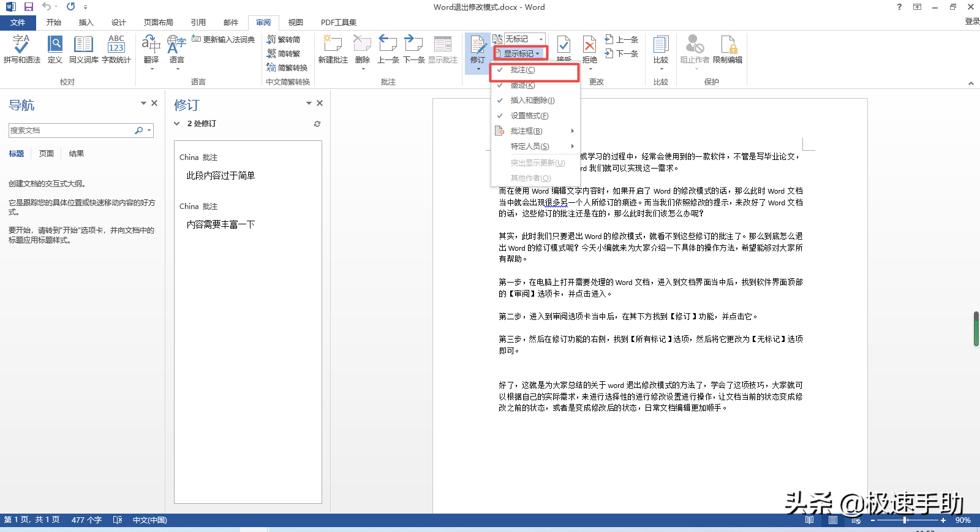980x532 pixels.
Task: Click the zoom slider handle
Action: [x=905, y=520]
